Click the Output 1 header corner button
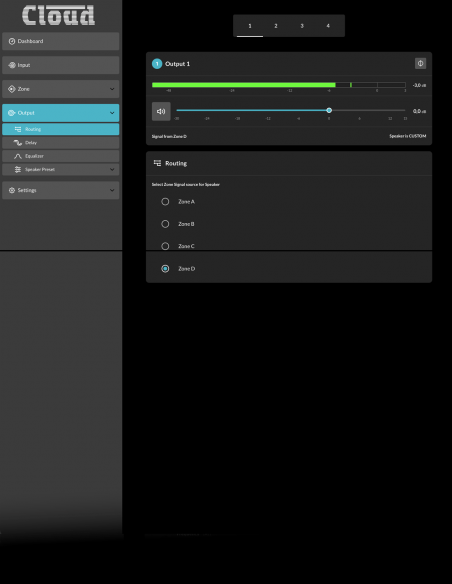Screen dimensions: 452x584 click(420, 64)
